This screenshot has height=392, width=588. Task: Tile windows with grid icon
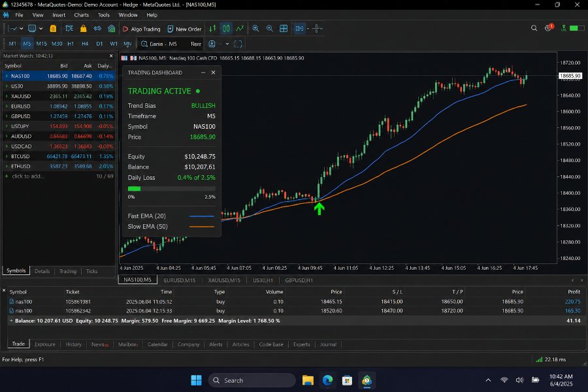tap(284, 29)
